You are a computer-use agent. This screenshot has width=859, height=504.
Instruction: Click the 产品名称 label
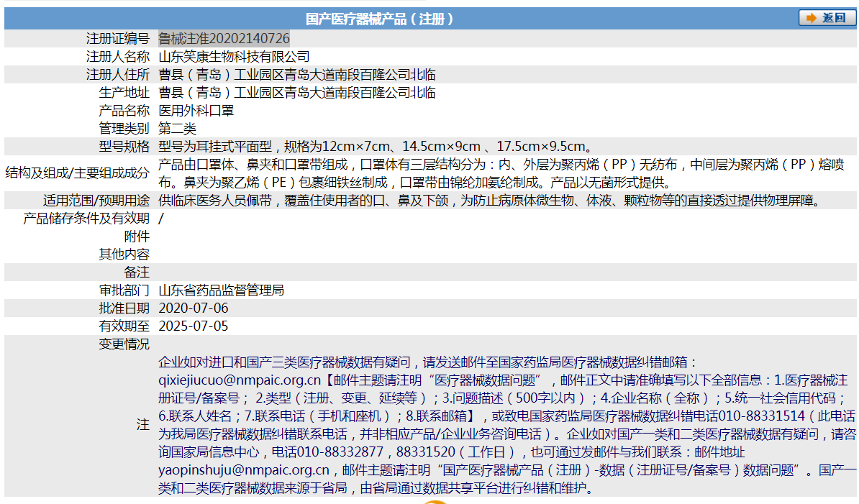pos(124,111)
